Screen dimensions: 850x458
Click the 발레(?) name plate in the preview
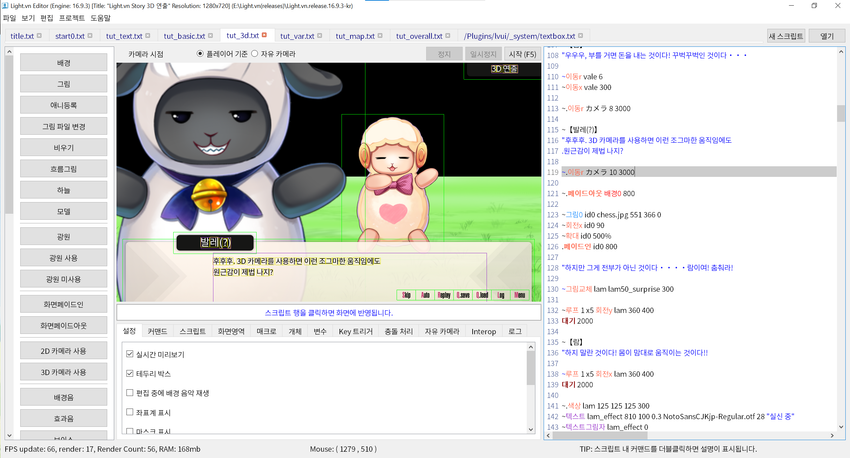click(215, 243)
